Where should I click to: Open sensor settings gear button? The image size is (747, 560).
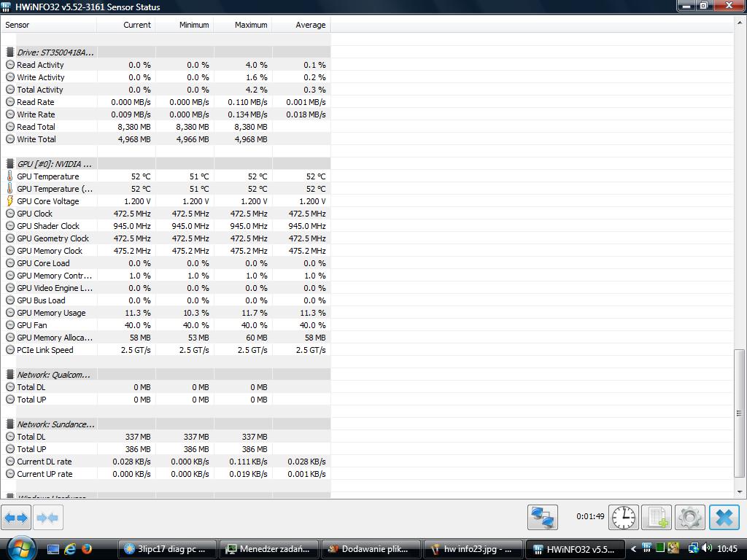[x=690, y=517]
